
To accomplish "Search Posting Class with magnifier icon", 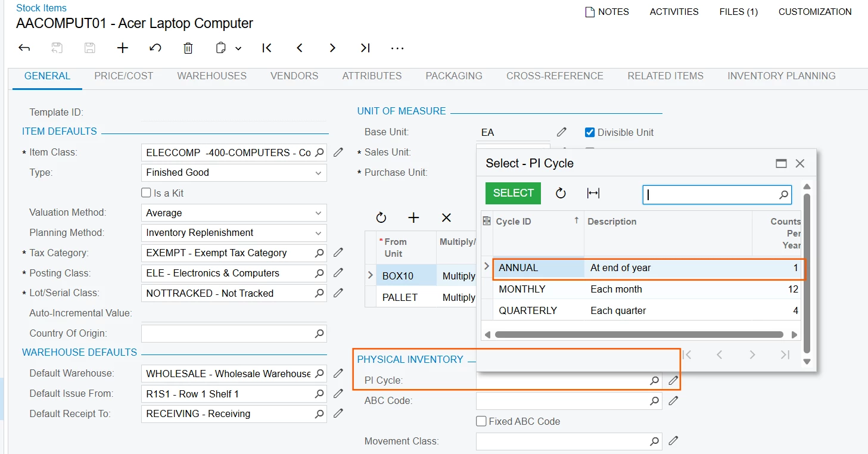I will (319, 273).
